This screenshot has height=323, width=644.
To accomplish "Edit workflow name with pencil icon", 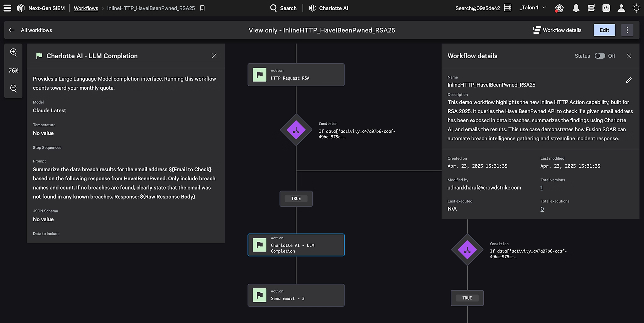I will [x=629, y=80].
